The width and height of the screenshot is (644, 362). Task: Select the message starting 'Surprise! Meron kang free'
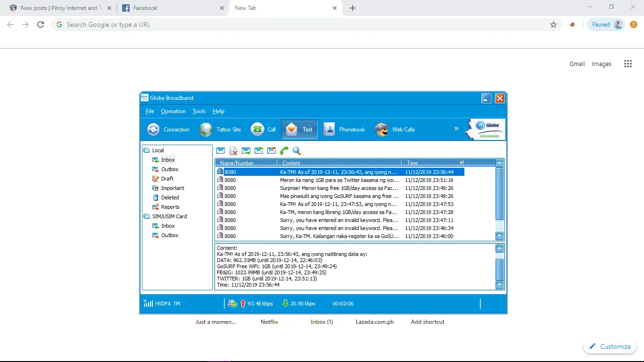click(x=340, y=188)
